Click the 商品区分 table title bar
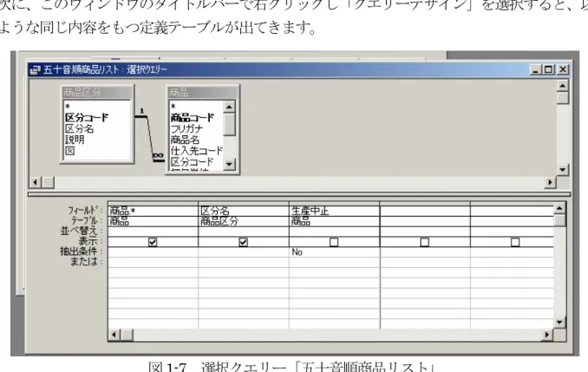 point(97,92)
